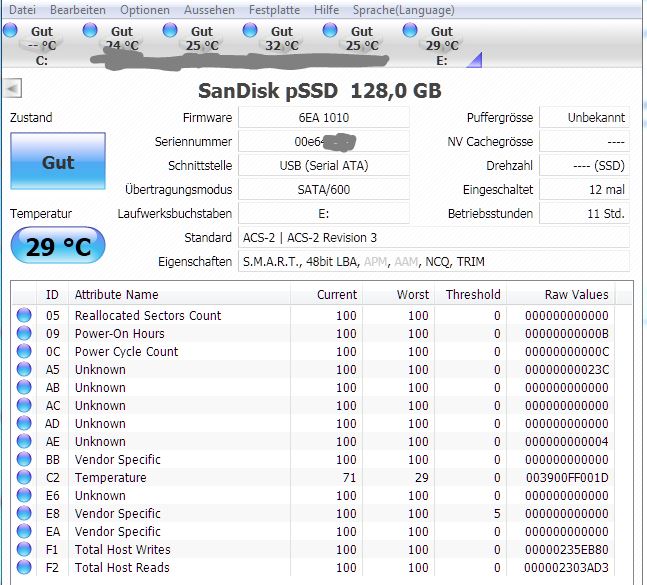Screen dimensions: 647x585
Task: Click status orb of Total Host Reads
Action: tap(24, 567)
